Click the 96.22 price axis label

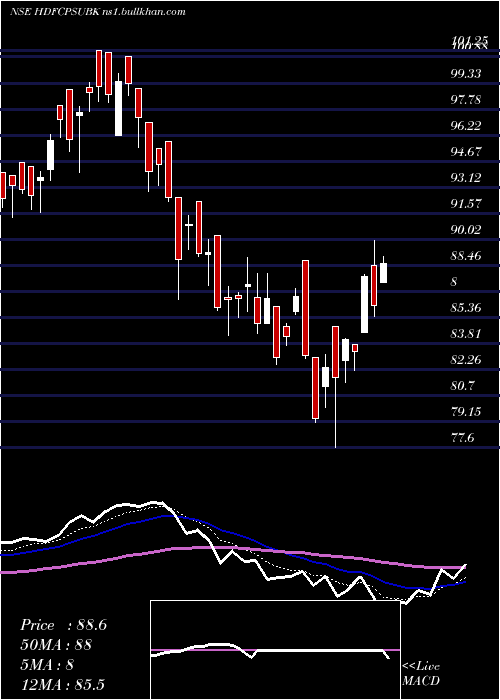[467, 126]
